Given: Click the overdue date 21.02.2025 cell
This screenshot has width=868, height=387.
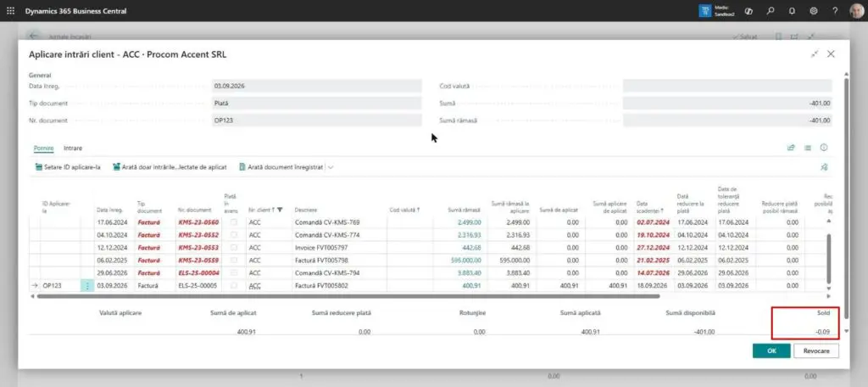Looking at the screenshot, I should 654,260.
